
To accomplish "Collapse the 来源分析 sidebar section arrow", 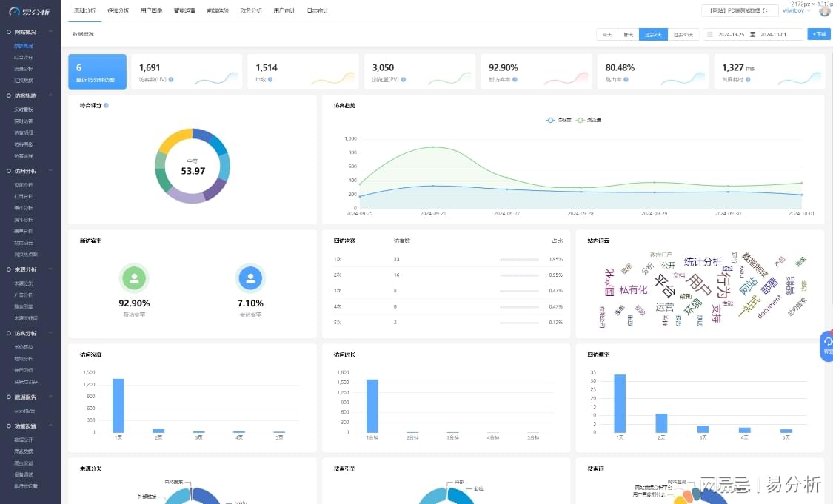I will pyautogui.click(x=50, y=270).
